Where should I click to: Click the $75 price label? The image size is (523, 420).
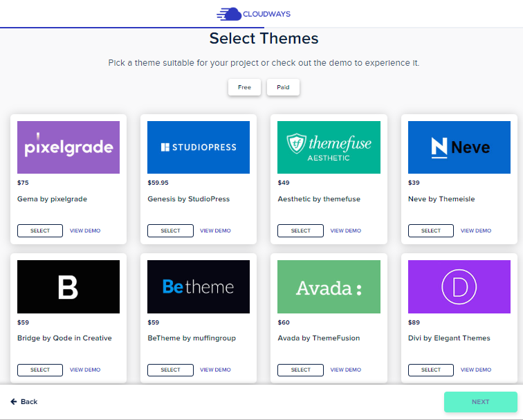point(23,183)
